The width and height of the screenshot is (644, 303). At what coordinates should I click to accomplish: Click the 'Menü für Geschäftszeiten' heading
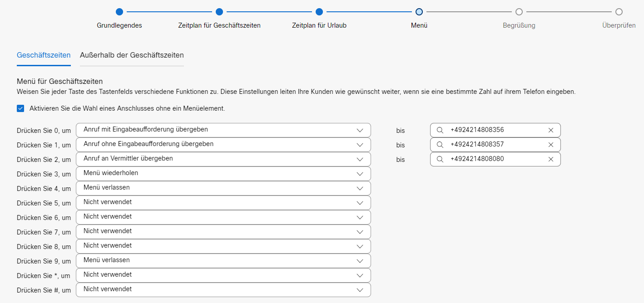tap(60, 82)
